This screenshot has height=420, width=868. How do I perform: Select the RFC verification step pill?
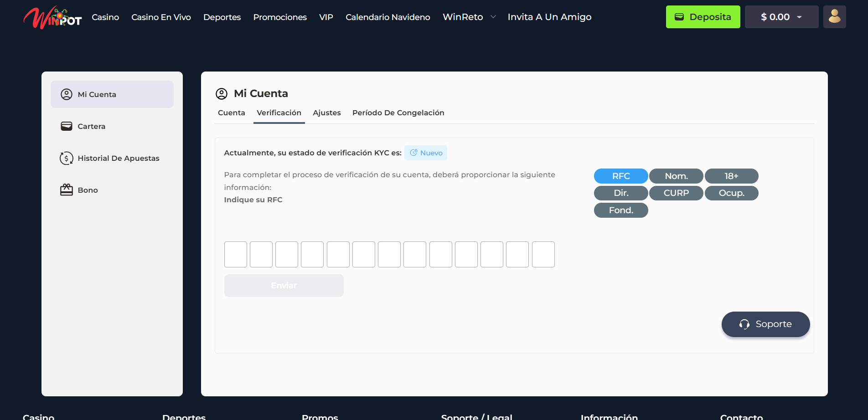[621, 176]
